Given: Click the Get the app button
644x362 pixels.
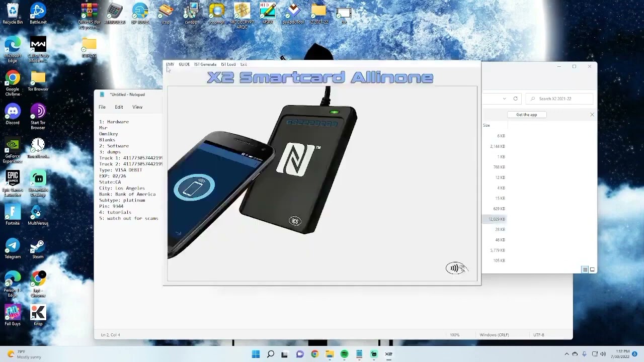Looking at the screenshot, I should pos(526,115).
